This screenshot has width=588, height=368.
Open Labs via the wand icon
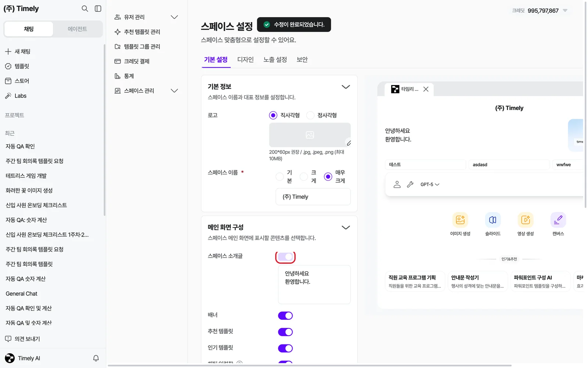pos(8,96)
